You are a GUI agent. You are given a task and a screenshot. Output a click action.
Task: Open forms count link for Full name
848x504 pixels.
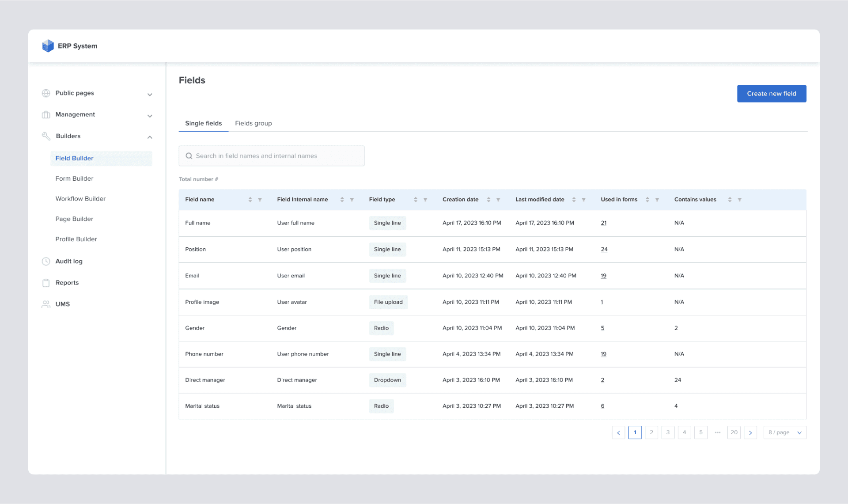pyautogui.click(x=603, y=223)
